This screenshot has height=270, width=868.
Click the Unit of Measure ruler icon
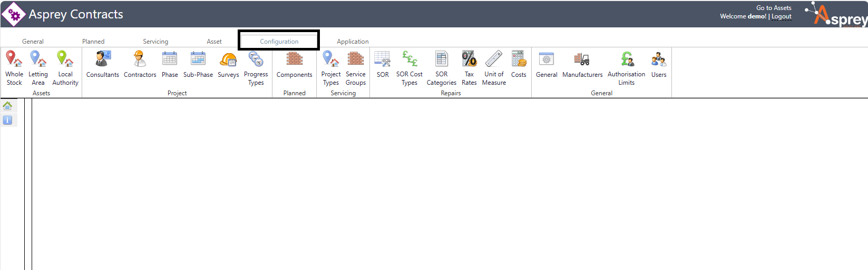coord(494,59)
